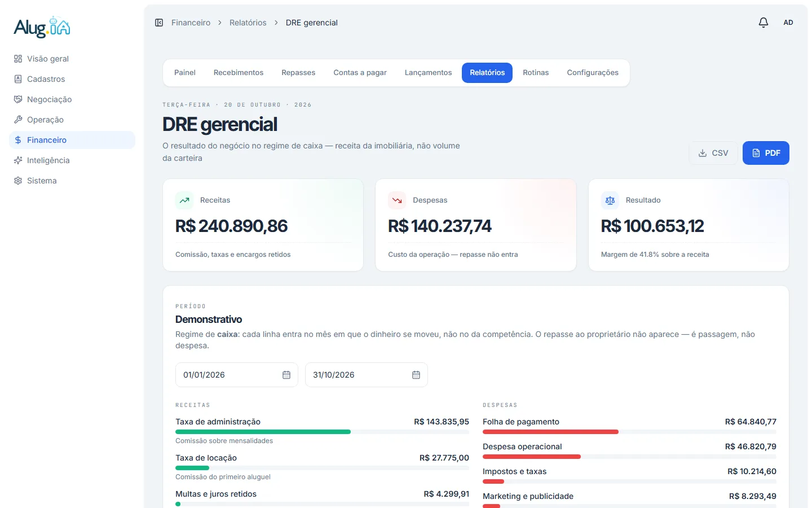Image resolution: width=812 pixels, height=508 pixels.
Task: Select the Relatórios tab
Action: [x=487, y=73]
